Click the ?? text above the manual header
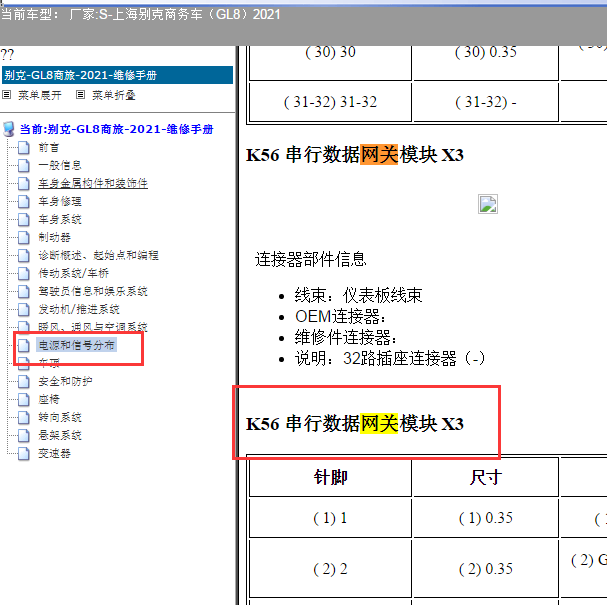607x605 pixels. coord(7,55)
